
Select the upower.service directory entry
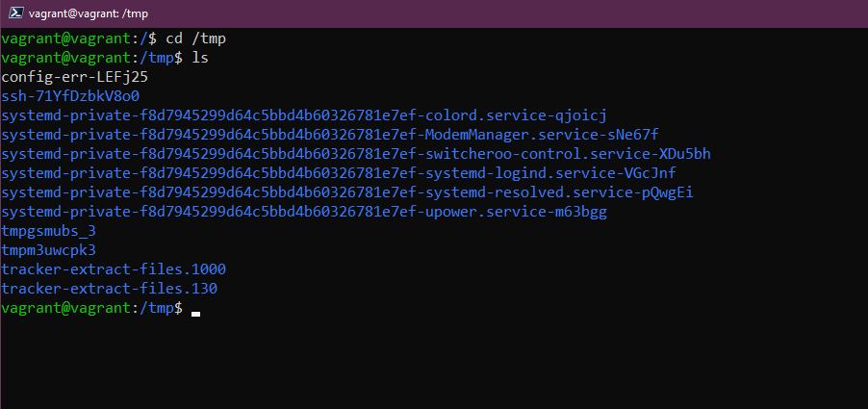click(304, 212)
